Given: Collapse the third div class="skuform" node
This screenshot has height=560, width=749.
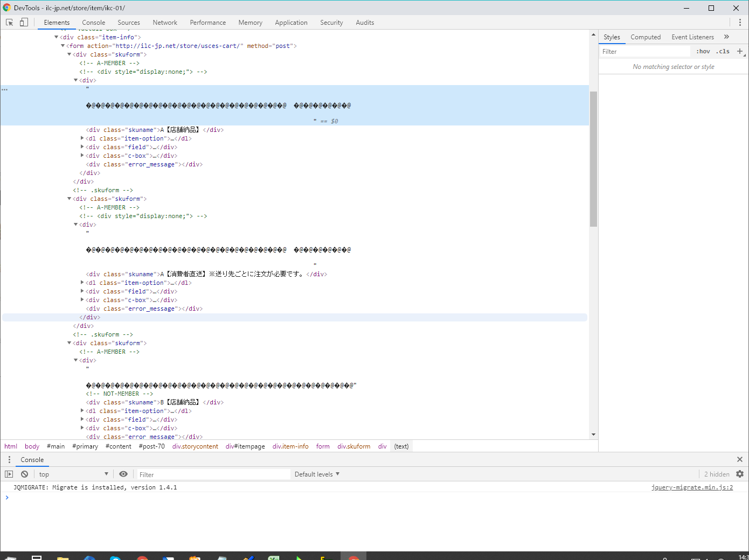Looking at the screenshot, I should point(69,343).
